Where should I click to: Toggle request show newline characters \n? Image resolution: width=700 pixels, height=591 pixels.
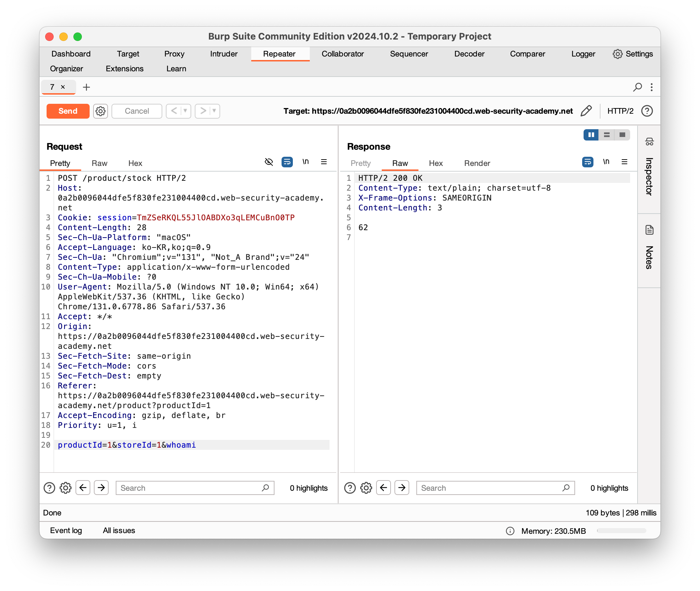[306, 162]
